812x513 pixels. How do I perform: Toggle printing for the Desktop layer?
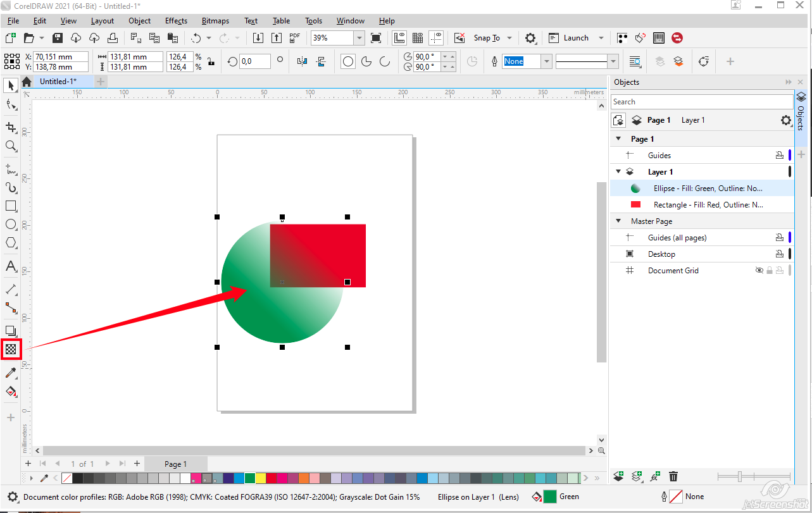coord(780,254)
